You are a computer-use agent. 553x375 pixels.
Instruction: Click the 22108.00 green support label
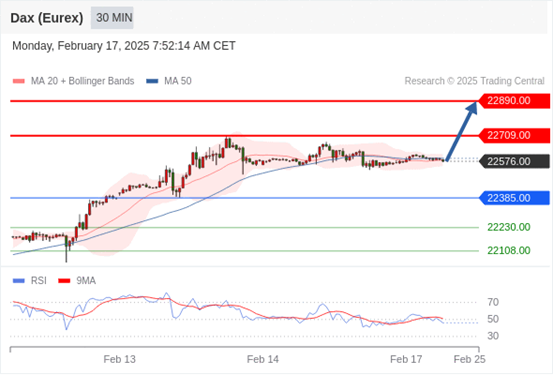click(x=509, y=251)
